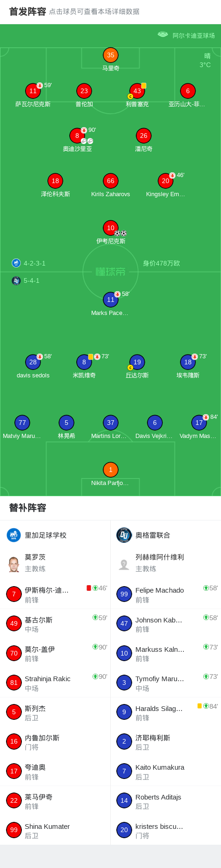The image size is (221, 868).
Task: Open substitute 99 Felipe Machado row
Action: [x=166, y=594]
